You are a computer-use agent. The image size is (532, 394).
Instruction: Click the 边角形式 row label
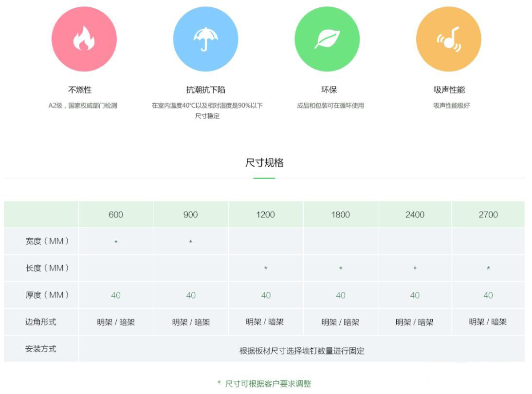tap(41, 322)
